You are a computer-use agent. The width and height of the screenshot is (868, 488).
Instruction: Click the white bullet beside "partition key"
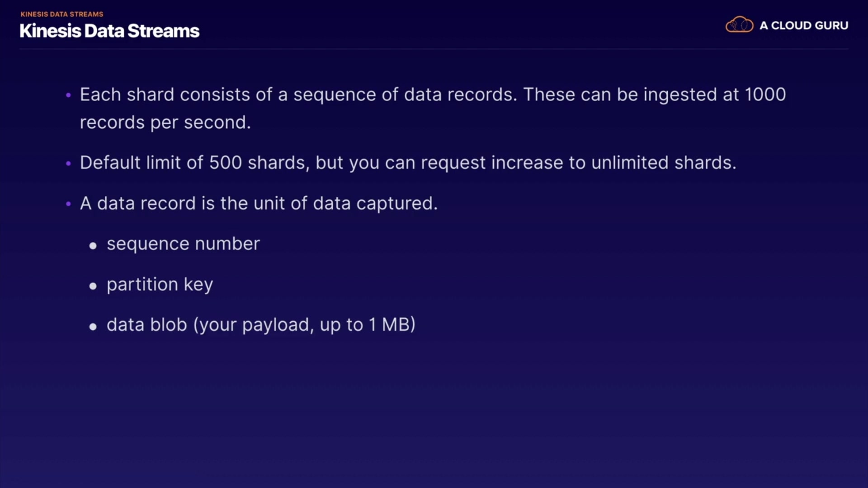(x=93, y=286)
